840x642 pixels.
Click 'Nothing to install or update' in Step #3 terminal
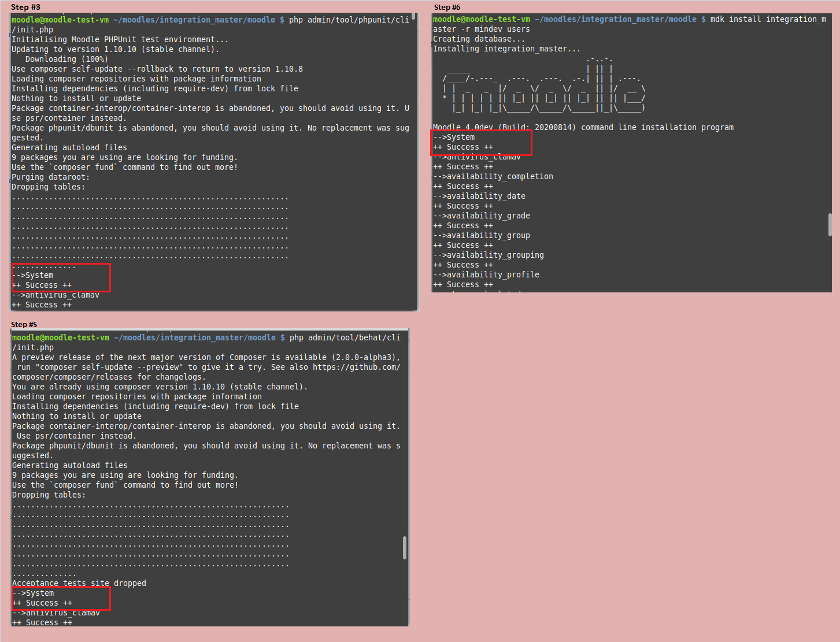click(76, 98)
